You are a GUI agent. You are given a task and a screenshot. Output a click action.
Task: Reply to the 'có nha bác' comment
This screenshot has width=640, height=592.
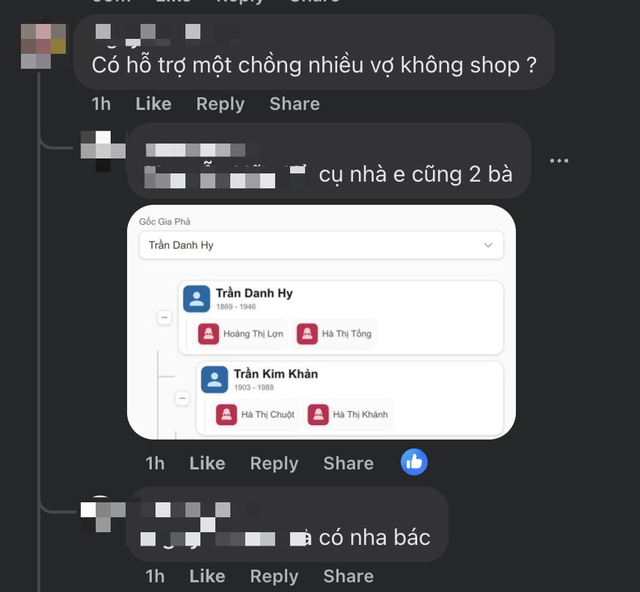click(274, 576)
